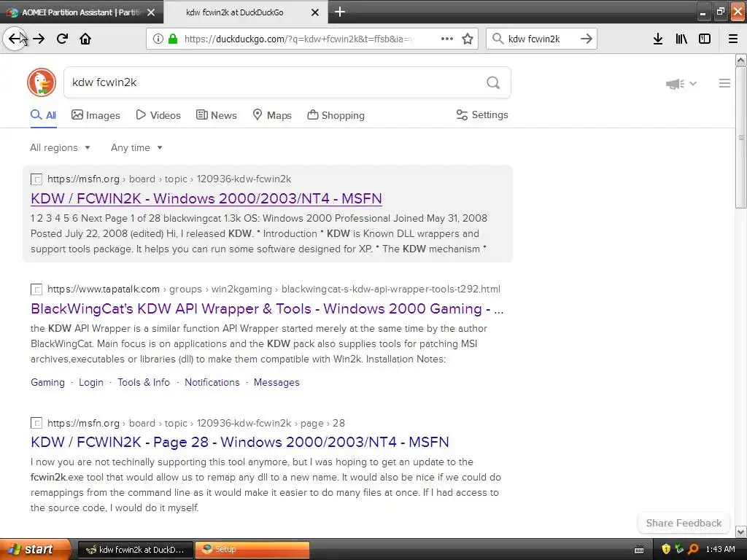Open the browser hamburger menu

[x=733, y=39]
